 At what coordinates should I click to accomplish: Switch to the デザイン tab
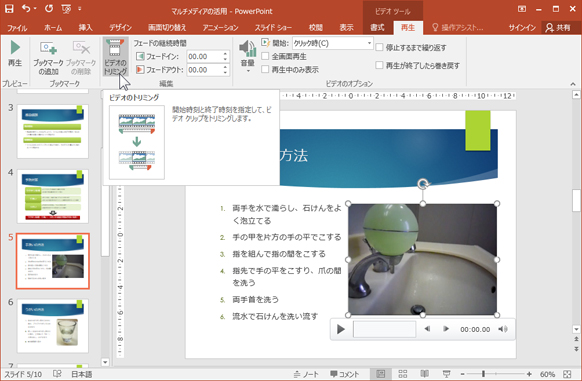pos(120,27)
